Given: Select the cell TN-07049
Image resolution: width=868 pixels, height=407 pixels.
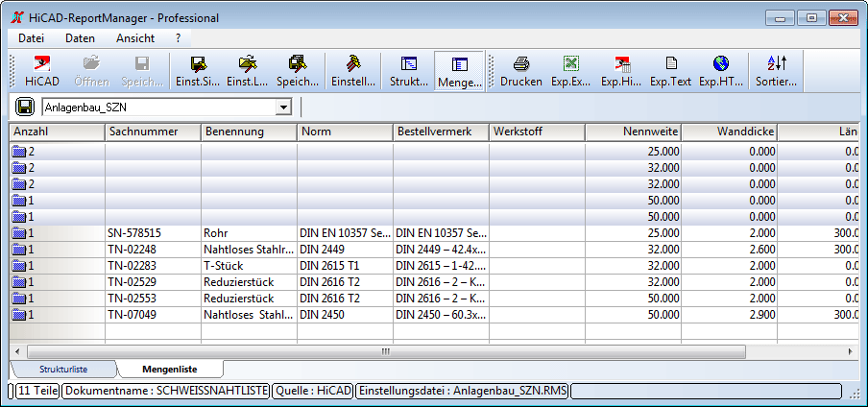Looking at the screenshot, I should click(153, 315).
